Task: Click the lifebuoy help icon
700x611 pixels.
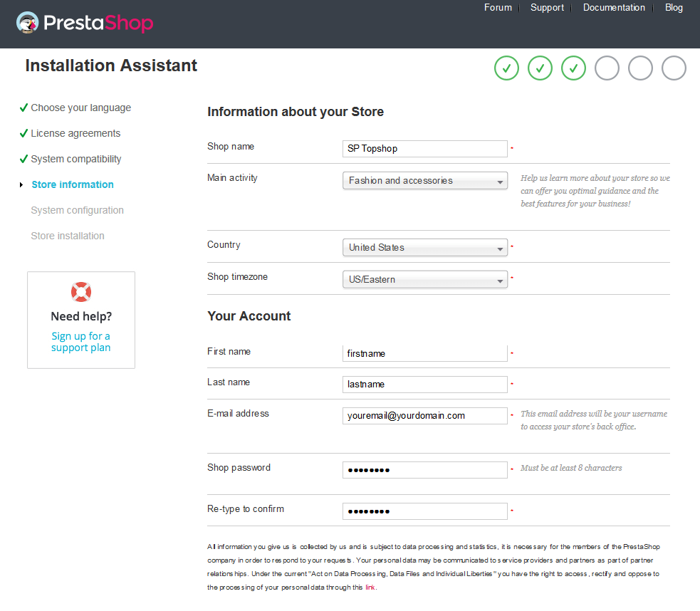Action: pyautogui.click(x=81, y=292)
